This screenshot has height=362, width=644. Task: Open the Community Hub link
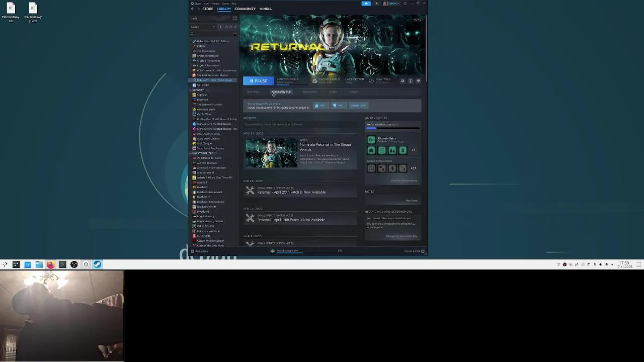point(282,92)
